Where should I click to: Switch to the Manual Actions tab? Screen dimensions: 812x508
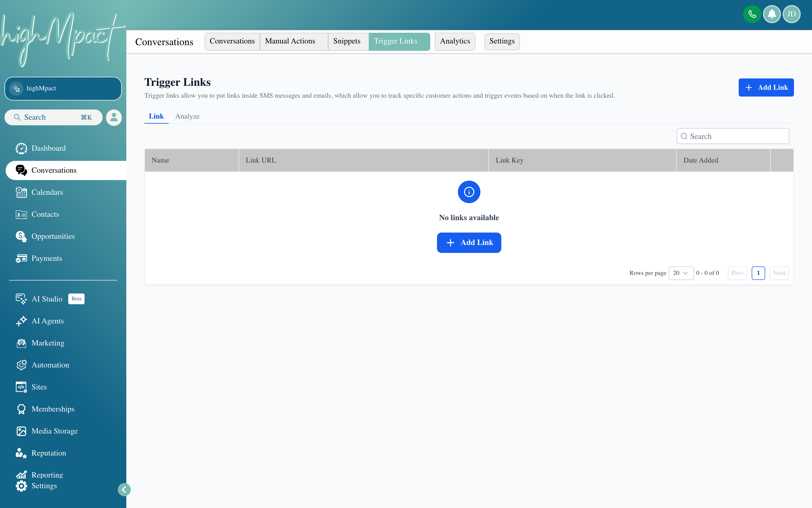click(294, 41)
